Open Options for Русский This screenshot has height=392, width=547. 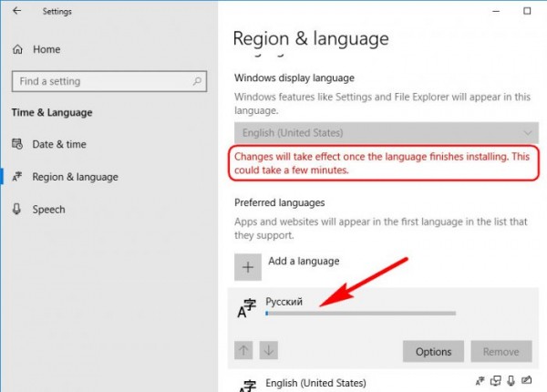tap(433, 352)
